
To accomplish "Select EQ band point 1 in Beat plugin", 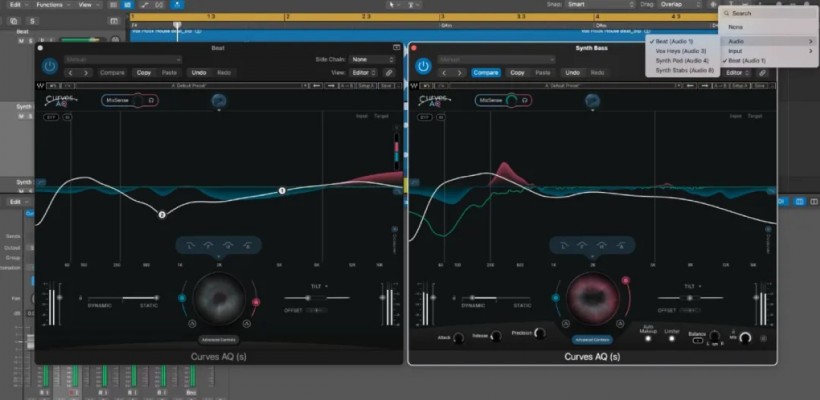I will point(282,191).
